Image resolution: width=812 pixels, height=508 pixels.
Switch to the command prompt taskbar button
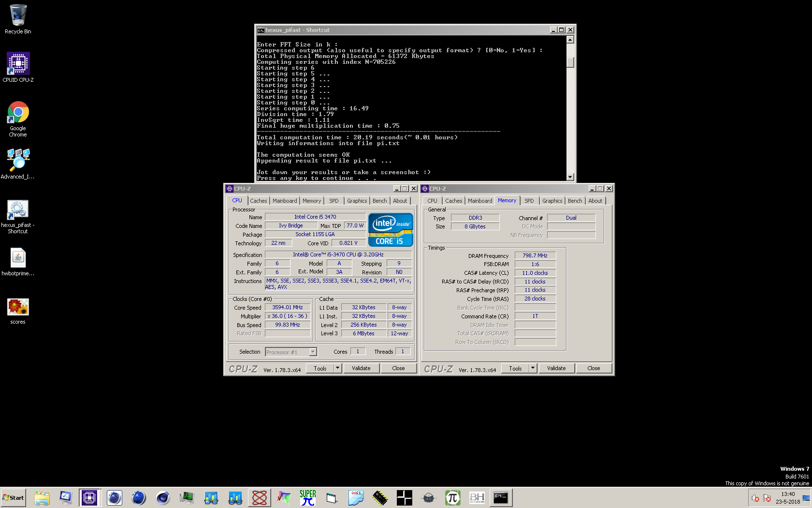[501, 497]
